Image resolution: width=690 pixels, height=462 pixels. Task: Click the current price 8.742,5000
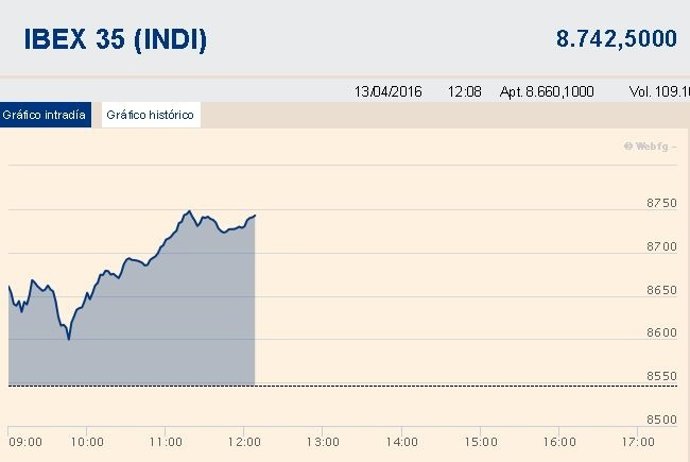coord(616,39)
